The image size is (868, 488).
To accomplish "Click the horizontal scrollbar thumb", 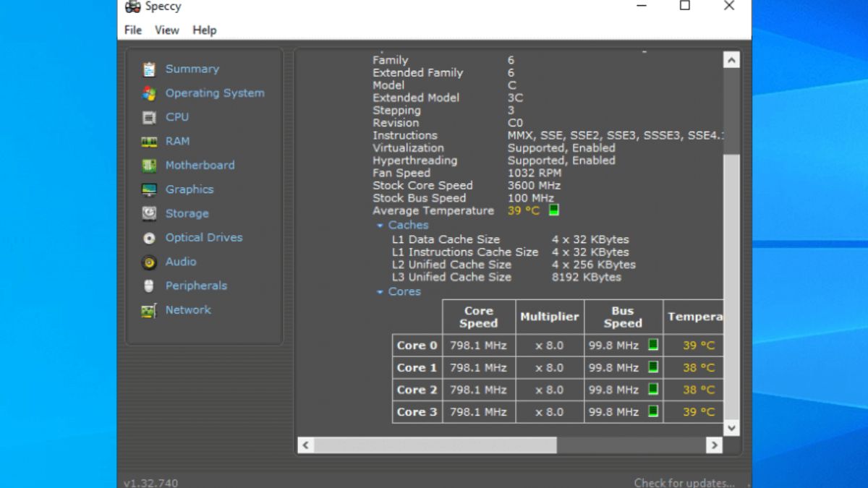I will pyautogui.click(x=435, y=445).
